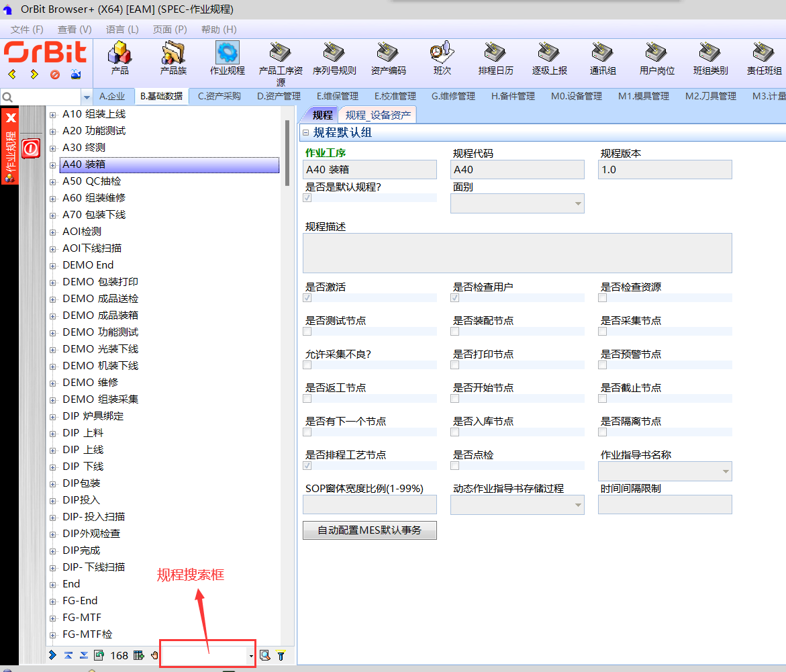The width and height of the screenshot is (786, 672).
Task: Click the filter funnel icon
Action: [281, 655]
